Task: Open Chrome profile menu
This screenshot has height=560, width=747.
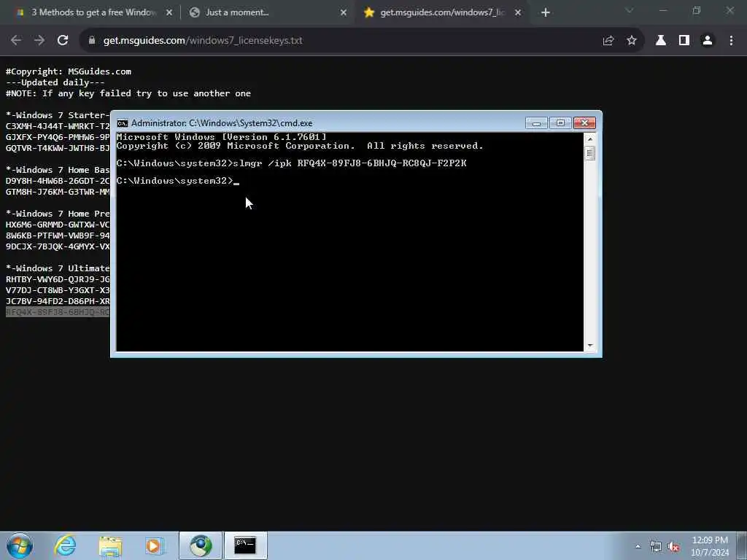Action: point(708,41)
